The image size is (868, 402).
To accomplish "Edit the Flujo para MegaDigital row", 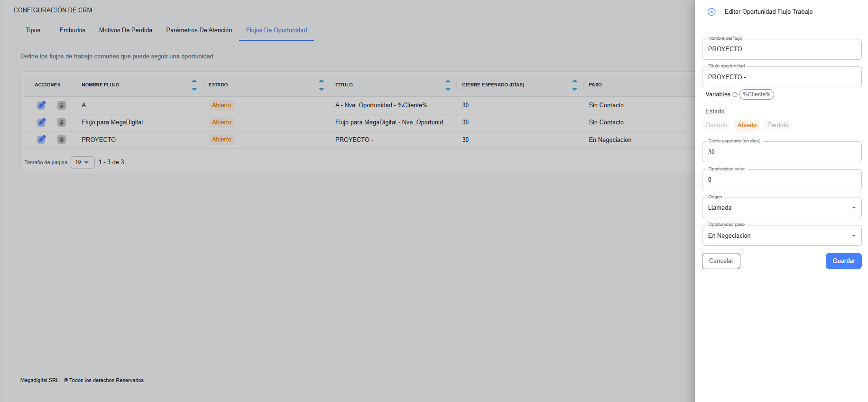I will (x=41, y=122).
